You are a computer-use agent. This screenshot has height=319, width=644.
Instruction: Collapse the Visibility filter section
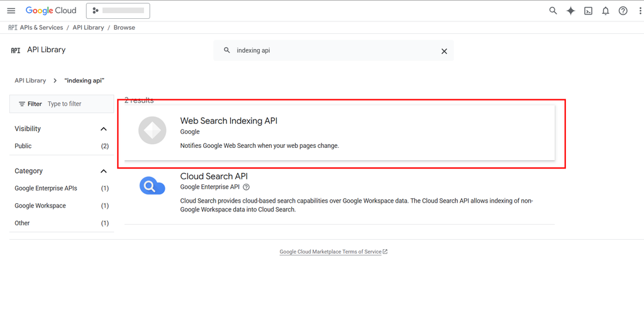(104, 129)
